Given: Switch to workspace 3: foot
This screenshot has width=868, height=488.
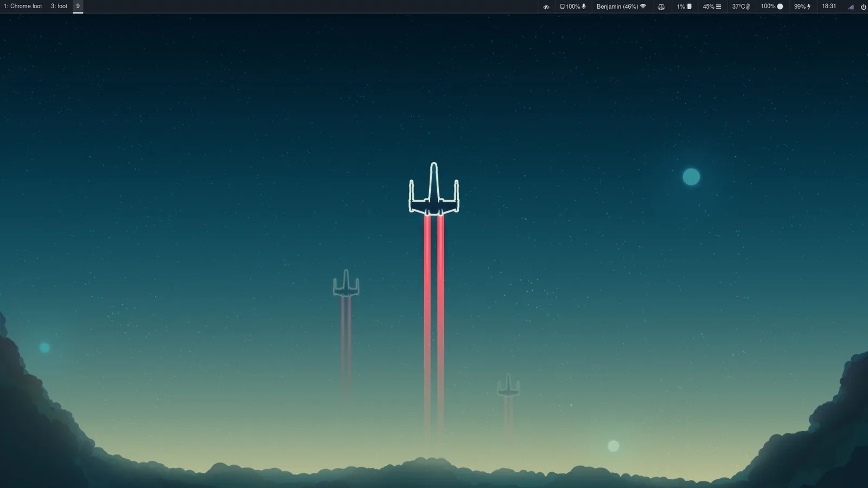Looking at the screenshot, I should [x=59, y=7].
